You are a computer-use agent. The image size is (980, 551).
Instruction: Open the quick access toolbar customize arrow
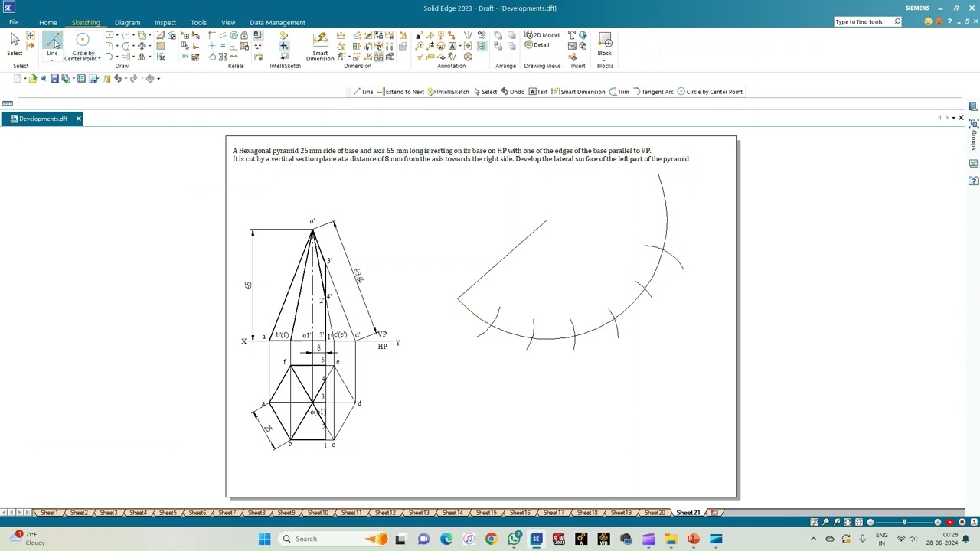pos(158,78)
